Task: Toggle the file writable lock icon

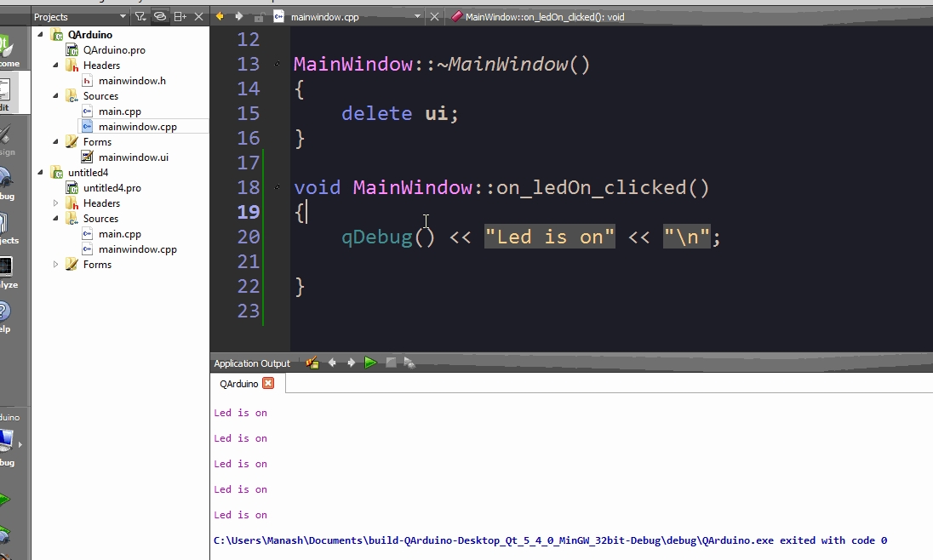Action: pos(259,17)
